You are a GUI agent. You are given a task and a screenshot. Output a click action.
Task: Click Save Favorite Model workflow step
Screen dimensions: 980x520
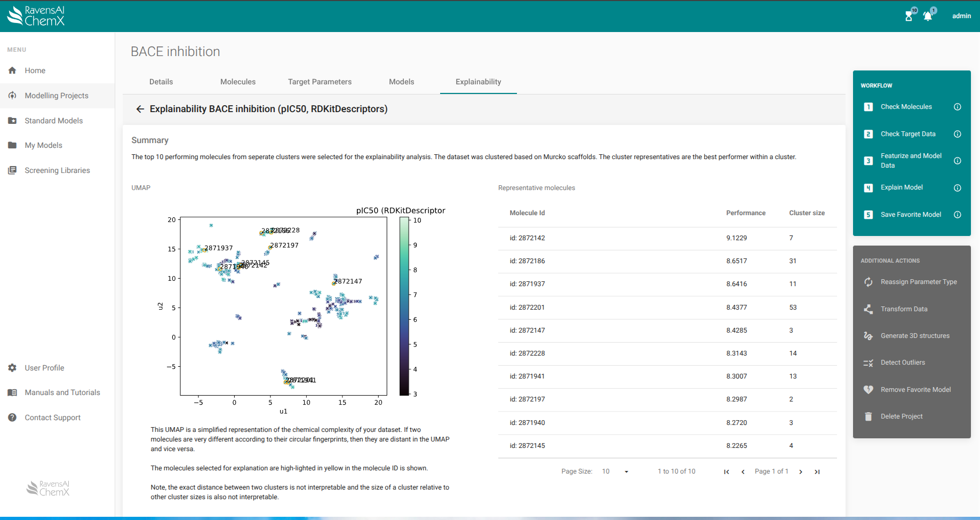[x=911, y=215]
